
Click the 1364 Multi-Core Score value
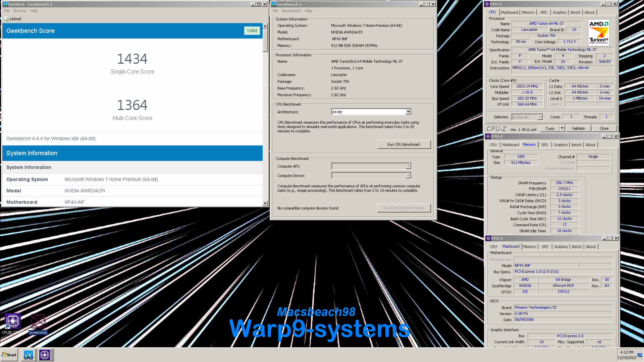tap(132, 105)
